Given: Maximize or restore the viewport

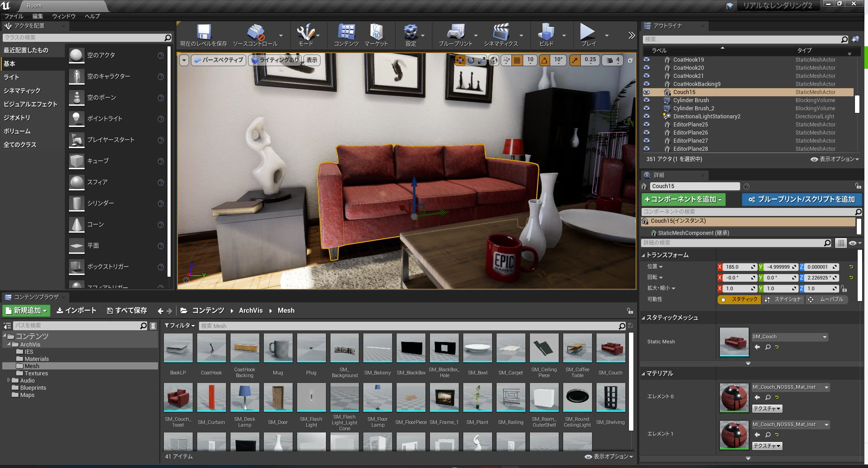Looking at the screenshot, I should coord(630,60).
